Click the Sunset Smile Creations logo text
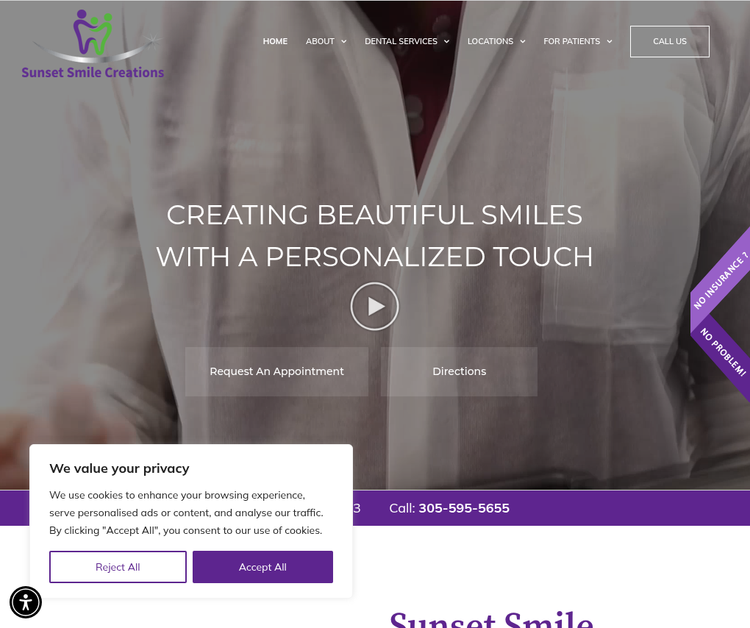The height and width of the screenshot is (628, 750). 93,72
